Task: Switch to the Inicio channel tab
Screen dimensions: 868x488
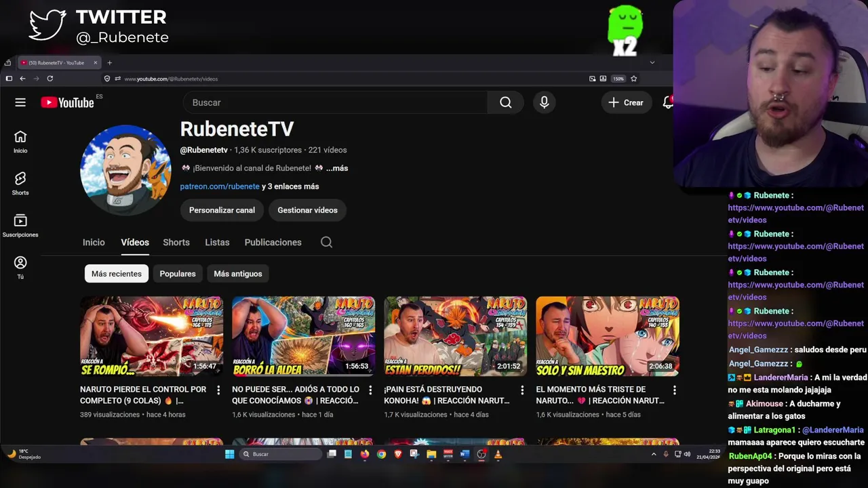Action: 94,242
